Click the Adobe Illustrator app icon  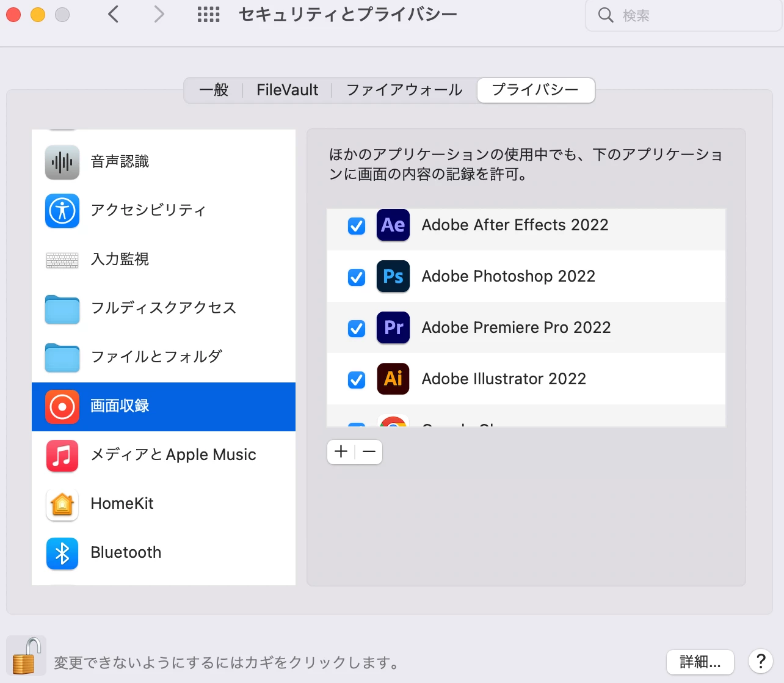[393, 379]
